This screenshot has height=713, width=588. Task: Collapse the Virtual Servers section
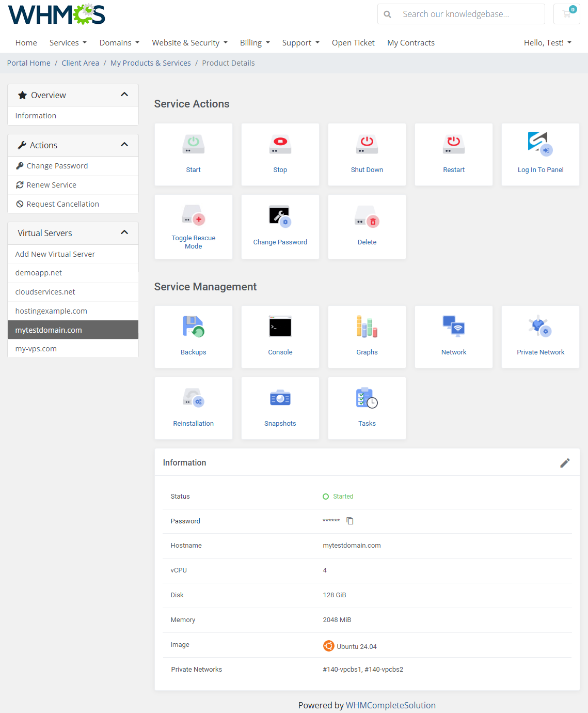[x=124, y=233]
